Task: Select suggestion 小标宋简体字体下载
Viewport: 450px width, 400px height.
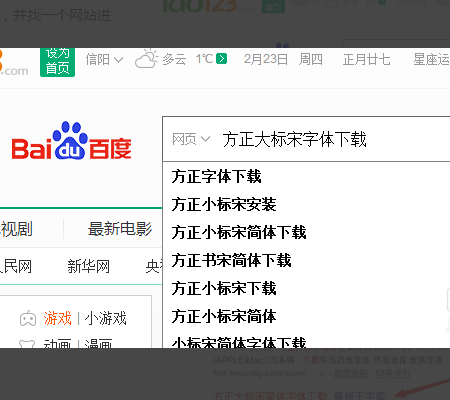Action: [x=239, y=342]
